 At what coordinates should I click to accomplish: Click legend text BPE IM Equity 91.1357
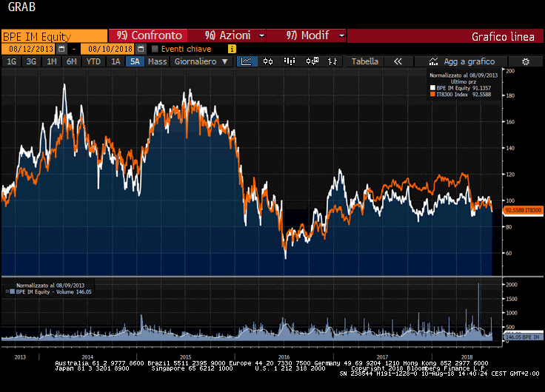click(x=464, y=88)
